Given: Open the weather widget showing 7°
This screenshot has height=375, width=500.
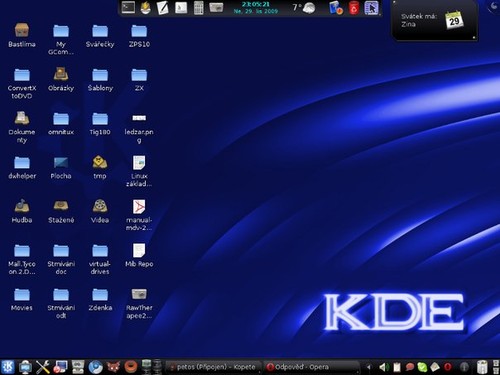Looking at the screenshot, I should click(x=304, y=7).
